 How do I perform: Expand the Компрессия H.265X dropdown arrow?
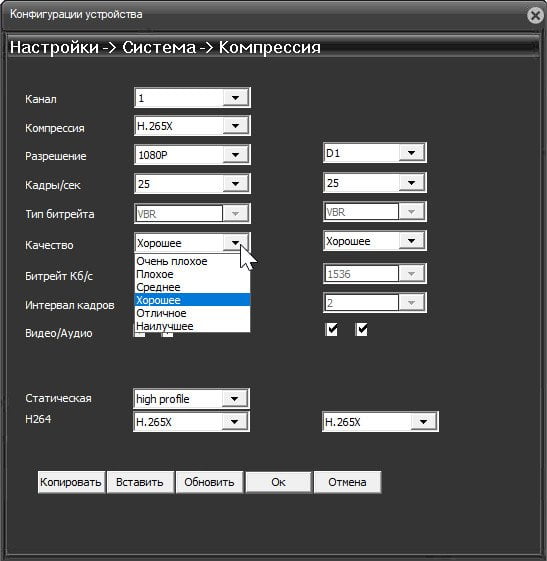(235, 126)
